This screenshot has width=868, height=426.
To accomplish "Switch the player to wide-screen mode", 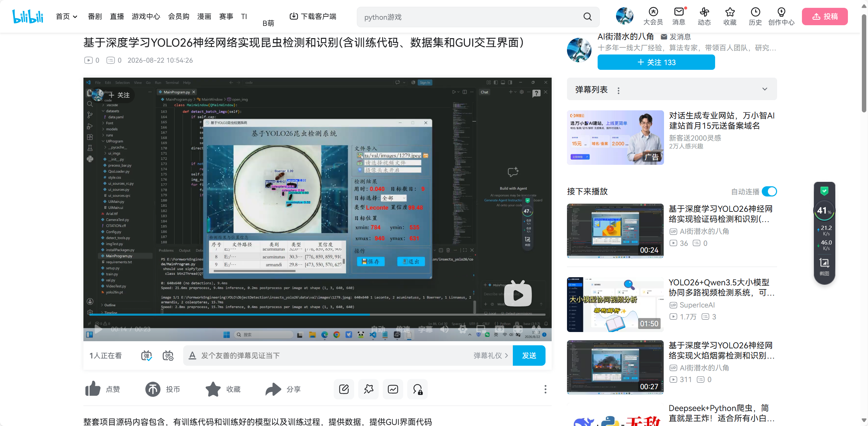I will tap(500, 329).
